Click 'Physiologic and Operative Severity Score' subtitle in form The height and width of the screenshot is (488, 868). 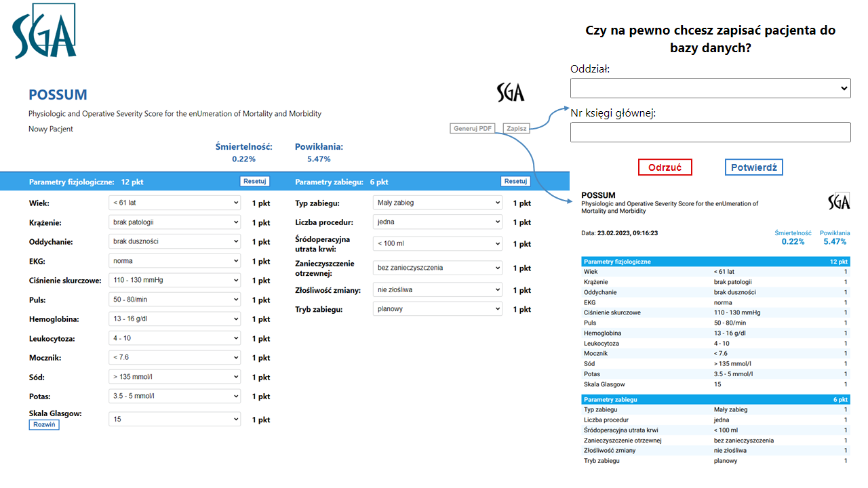(175, 114)
